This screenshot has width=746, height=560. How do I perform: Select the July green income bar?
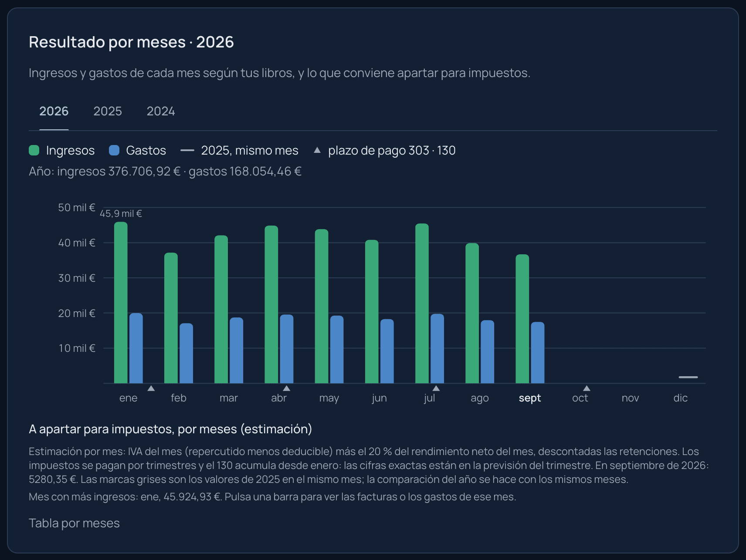click(422, 304)
